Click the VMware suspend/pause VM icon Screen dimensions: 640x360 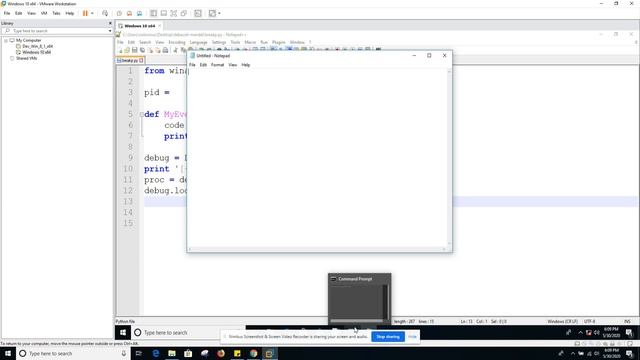click(85, 13)
